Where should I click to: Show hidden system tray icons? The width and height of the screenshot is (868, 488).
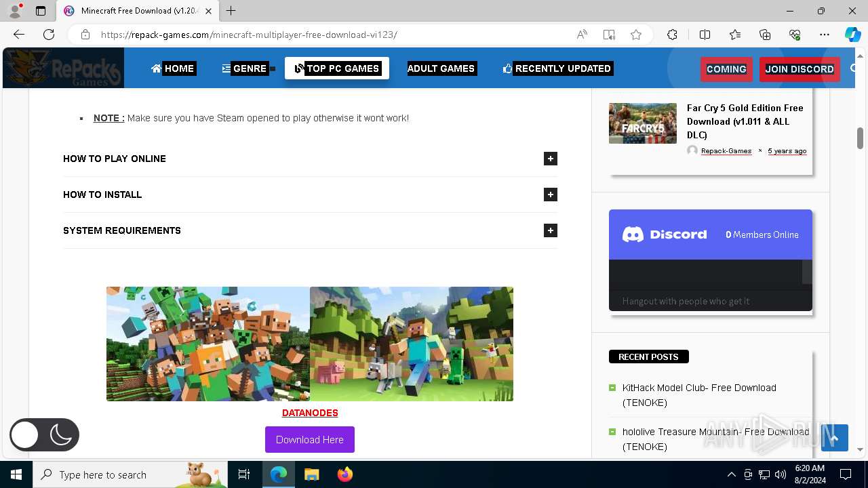[731, 474]
